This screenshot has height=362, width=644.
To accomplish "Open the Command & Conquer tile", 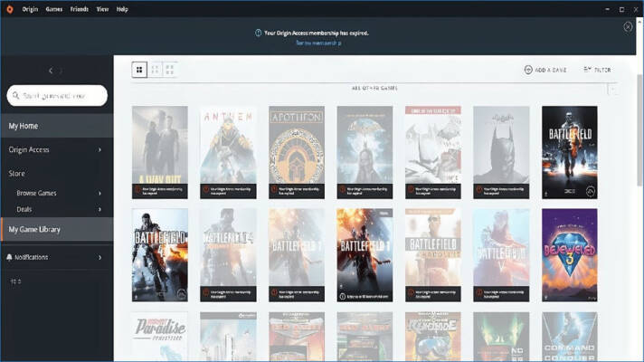I will (569, 337).
